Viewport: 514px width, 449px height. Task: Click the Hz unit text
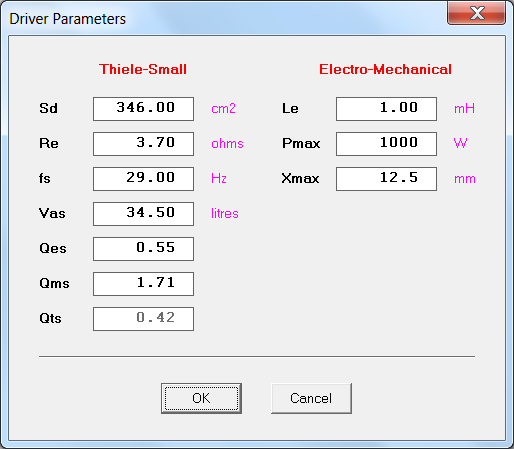tap(219, 178)
